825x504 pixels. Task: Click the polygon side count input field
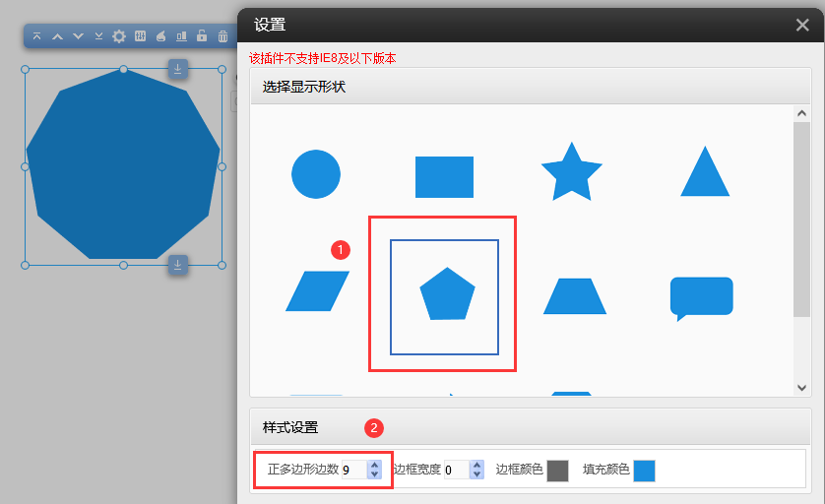pos(352,471)
